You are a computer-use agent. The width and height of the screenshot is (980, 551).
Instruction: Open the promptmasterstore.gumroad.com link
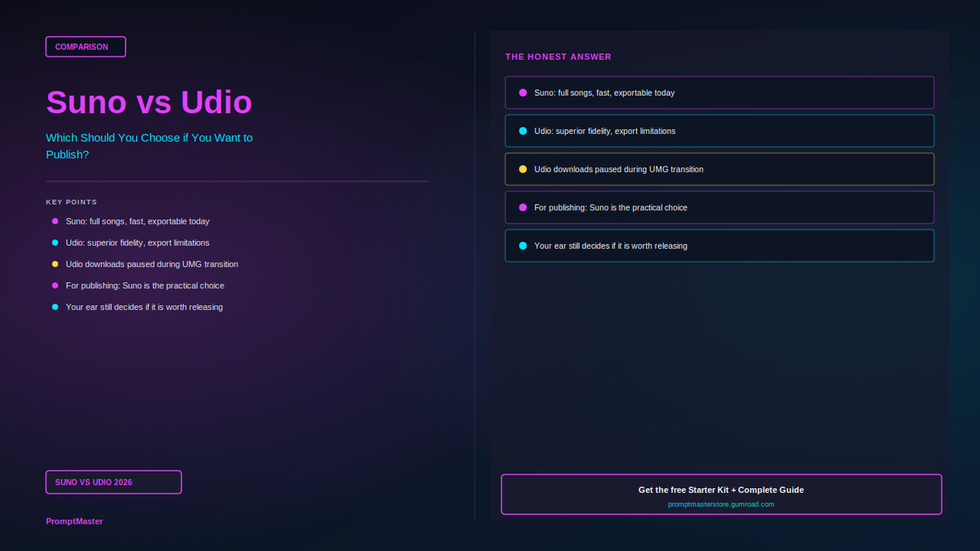point(721,504)
